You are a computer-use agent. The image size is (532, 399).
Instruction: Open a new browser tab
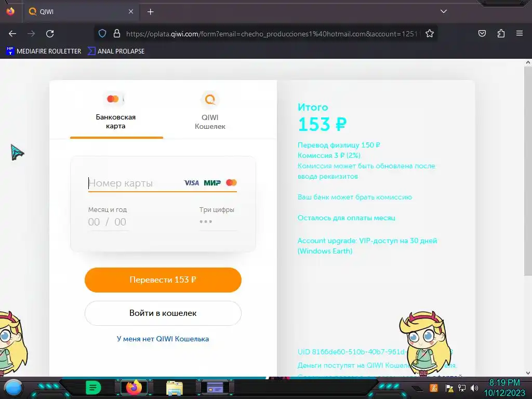coord(150,12)
